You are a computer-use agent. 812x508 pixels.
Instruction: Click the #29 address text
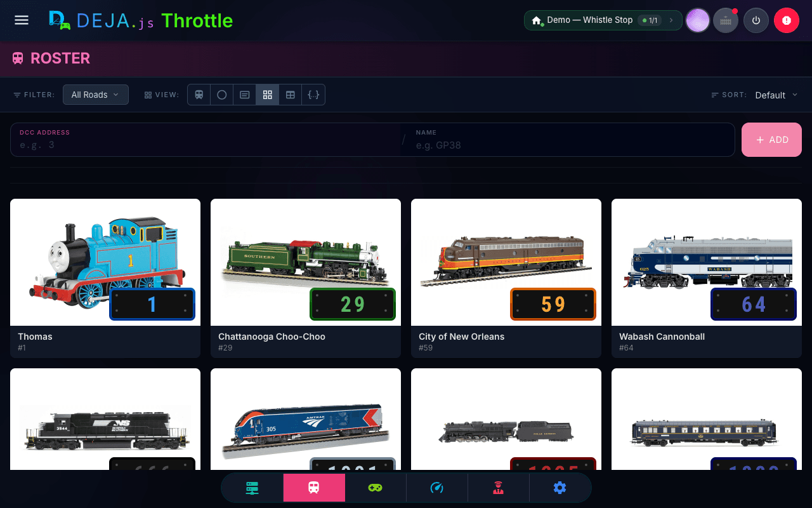click(x=225, y=348)
